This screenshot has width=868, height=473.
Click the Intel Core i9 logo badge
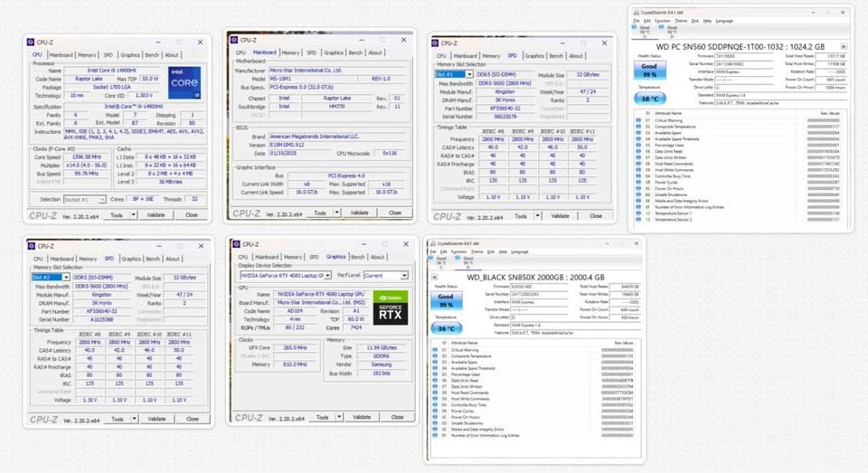point(184,83)
